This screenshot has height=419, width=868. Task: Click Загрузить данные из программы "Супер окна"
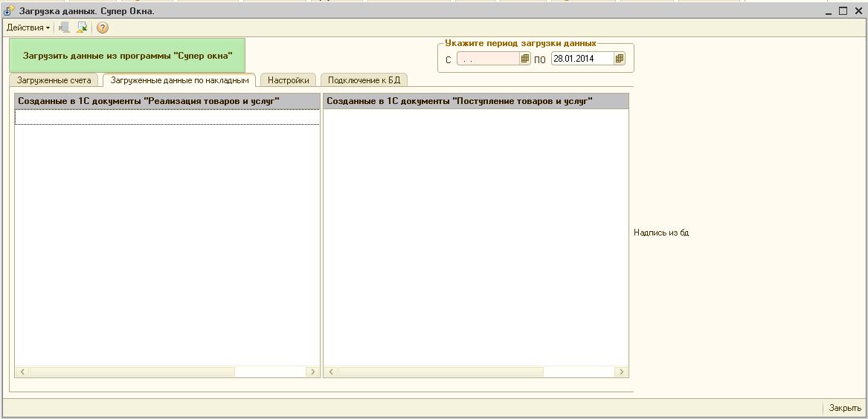[127, 56]
